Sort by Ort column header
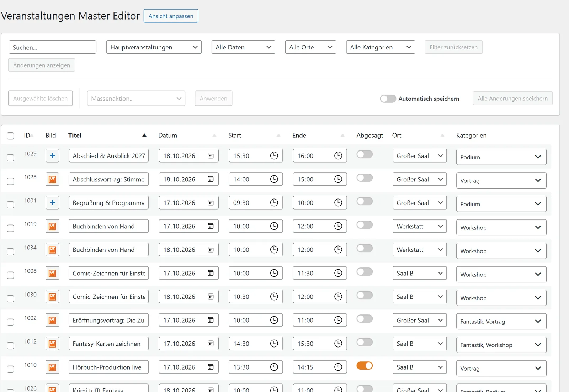 (397, 135)
